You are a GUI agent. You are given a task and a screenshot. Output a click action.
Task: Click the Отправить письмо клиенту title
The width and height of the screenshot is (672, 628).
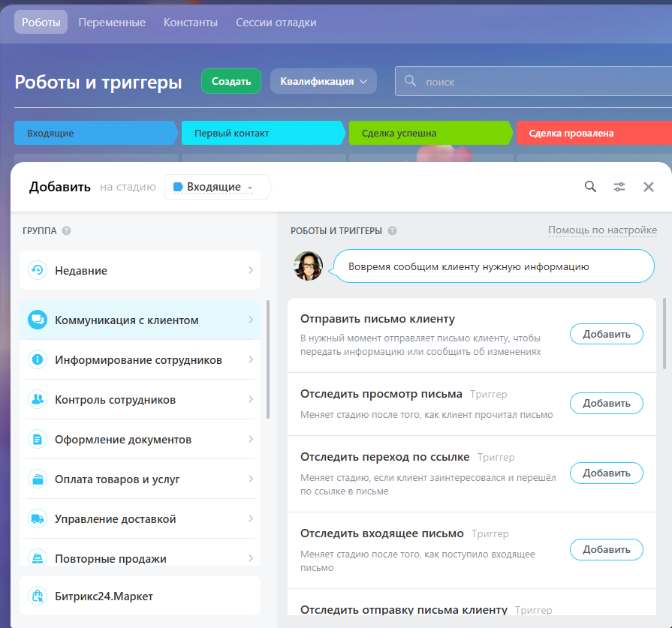pyautogui.click(x=377, y=319)
